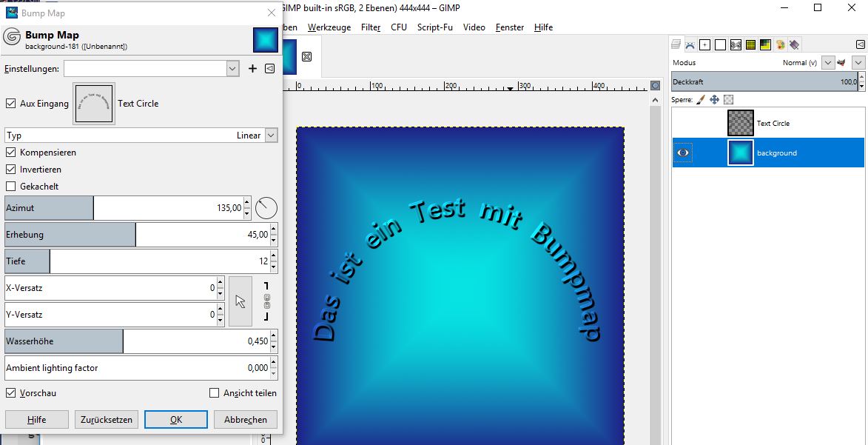The image size is (868, 445).
Task: Open the Filter menu
Action: (x=370, y=27)
